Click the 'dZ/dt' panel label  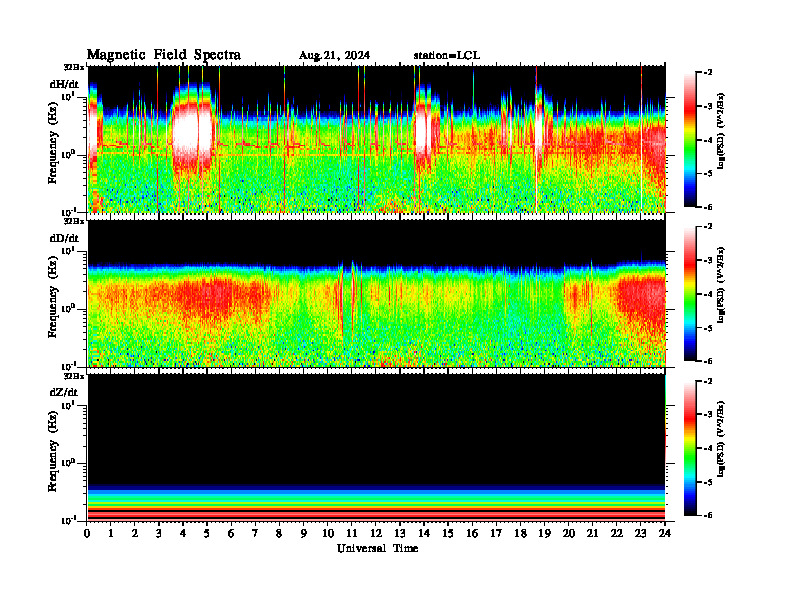coord(64,392)
